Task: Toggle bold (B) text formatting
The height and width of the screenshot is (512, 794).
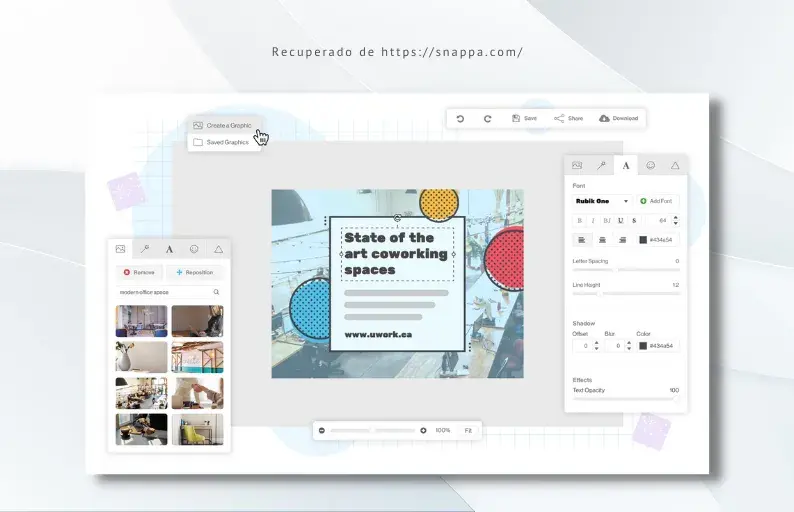Action: (x=579, y=220)
